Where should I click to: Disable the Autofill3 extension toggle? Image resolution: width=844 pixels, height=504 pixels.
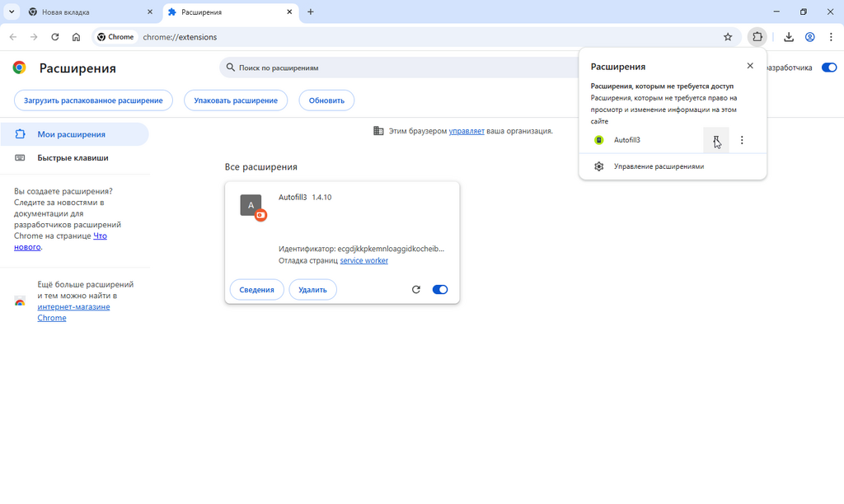coord(440,290)
